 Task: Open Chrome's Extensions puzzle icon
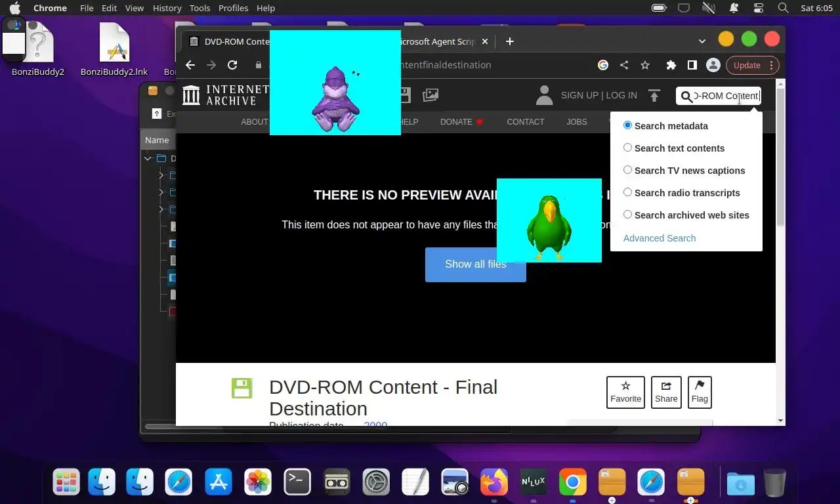tap(671, 65)
